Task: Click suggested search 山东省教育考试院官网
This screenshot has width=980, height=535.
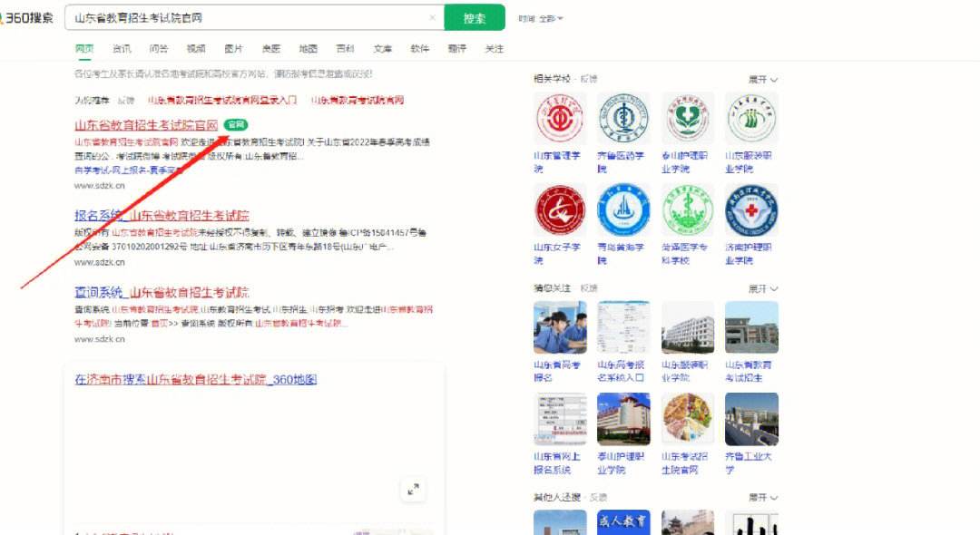Action: coord(358,100)
